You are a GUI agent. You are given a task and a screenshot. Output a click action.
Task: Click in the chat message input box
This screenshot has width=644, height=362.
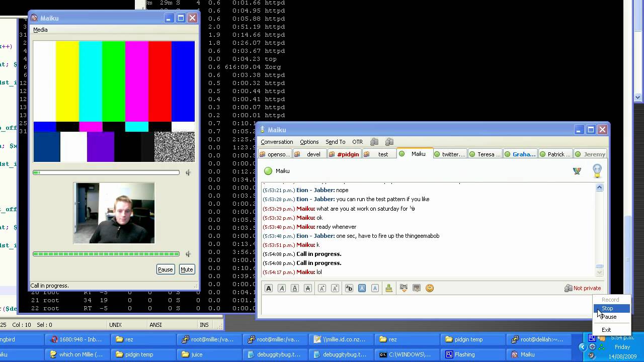point(426,305)
